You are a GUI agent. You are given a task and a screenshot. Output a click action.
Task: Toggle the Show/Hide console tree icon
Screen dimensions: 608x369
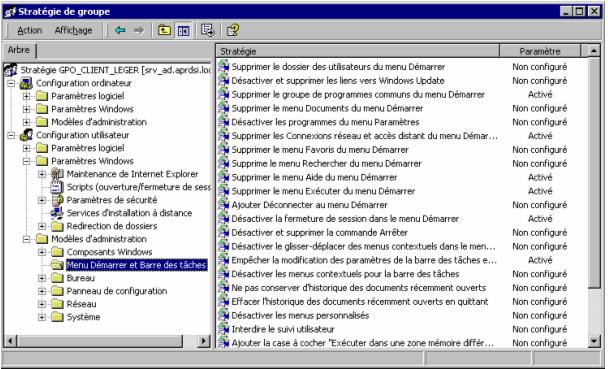coord(183,30)
